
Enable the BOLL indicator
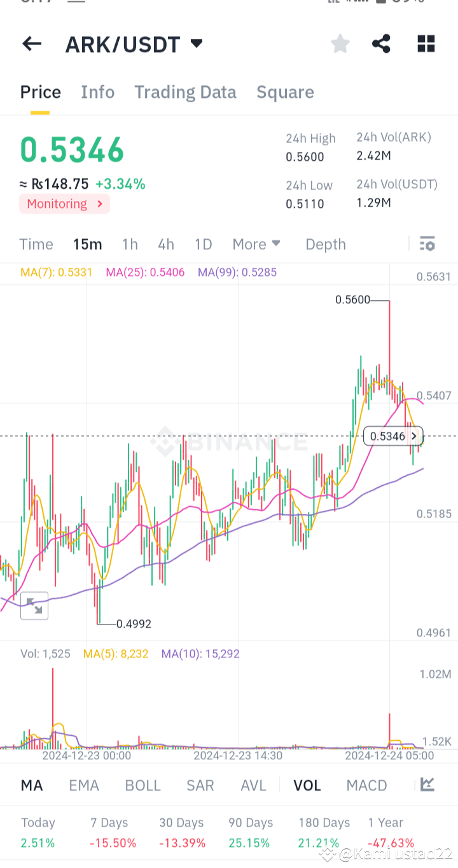(142, 785)
